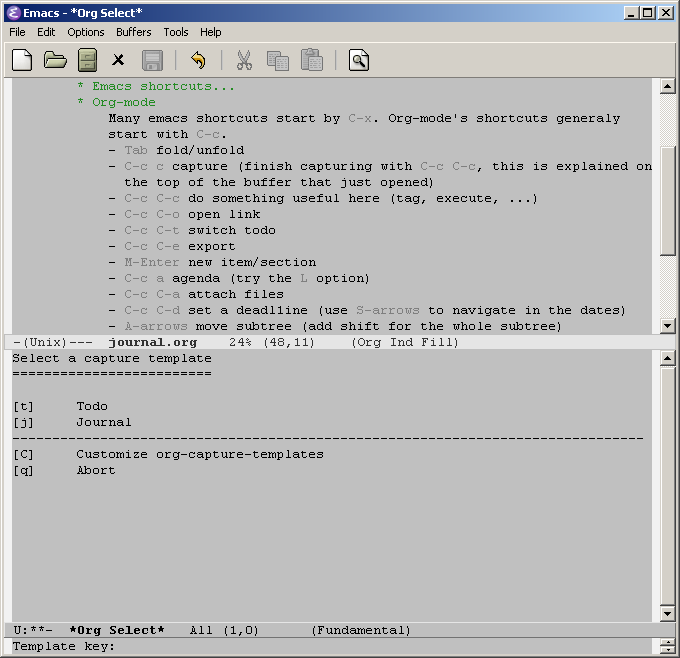Click the *Org Select* mode line name

[117, 630]
